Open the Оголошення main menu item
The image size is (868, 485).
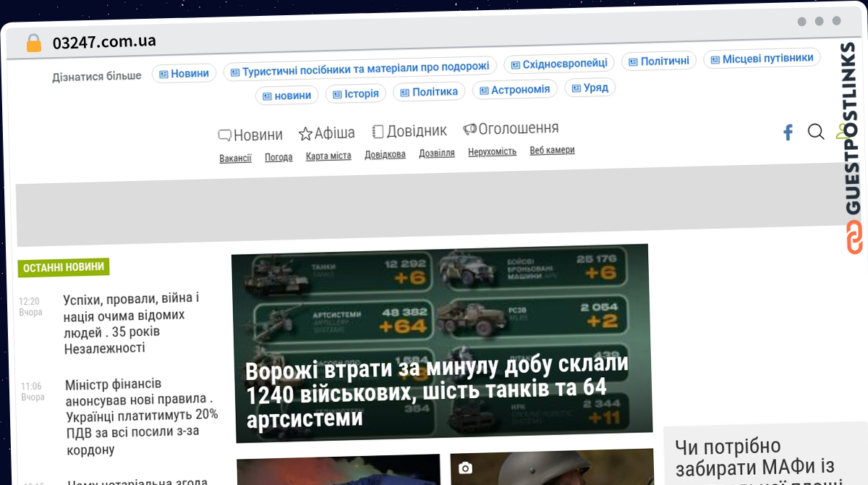(511, 128)
